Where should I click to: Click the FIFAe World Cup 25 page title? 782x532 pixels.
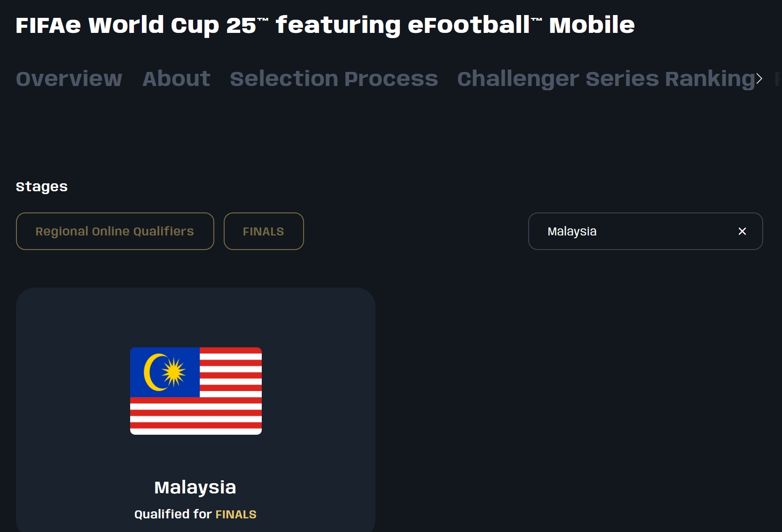tap(325, 25)
